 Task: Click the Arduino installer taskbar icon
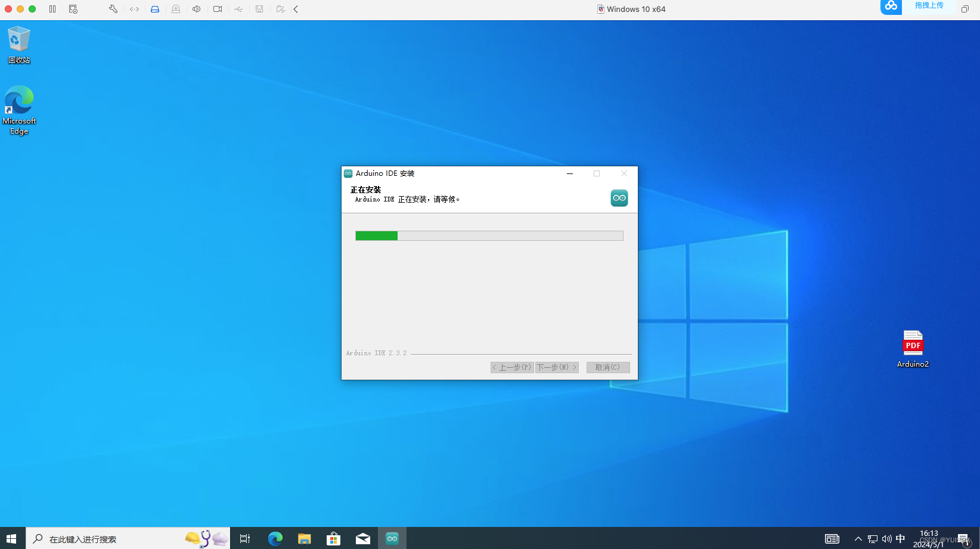[x=392, y=539]
